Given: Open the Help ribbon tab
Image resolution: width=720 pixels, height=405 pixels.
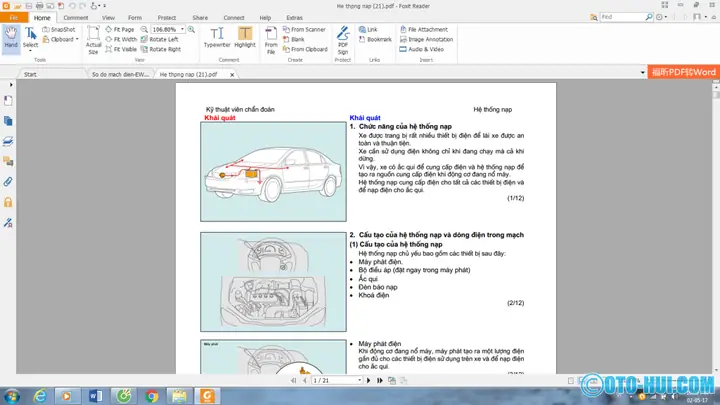Looking at the screenshot, I should click(265, 17).
